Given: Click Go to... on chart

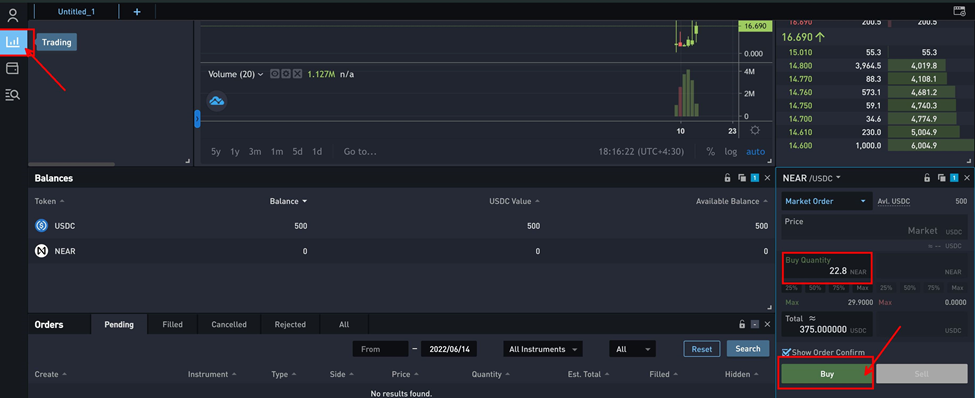Looking at the screenshot, I should (x=360, y=151).
